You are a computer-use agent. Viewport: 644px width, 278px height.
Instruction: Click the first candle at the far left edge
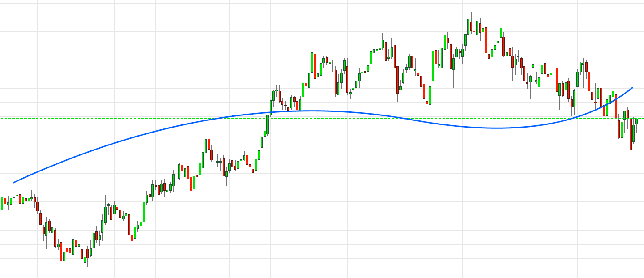(x=2, y=203)
